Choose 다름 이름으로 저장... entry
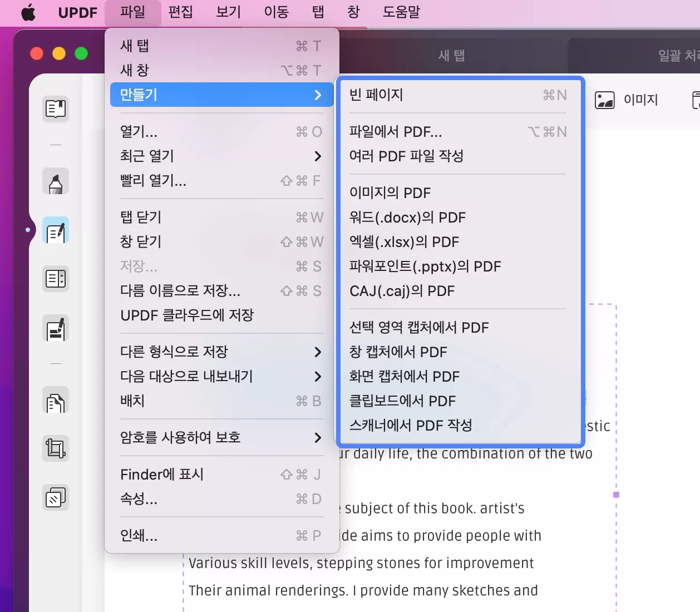 (221, 291)
